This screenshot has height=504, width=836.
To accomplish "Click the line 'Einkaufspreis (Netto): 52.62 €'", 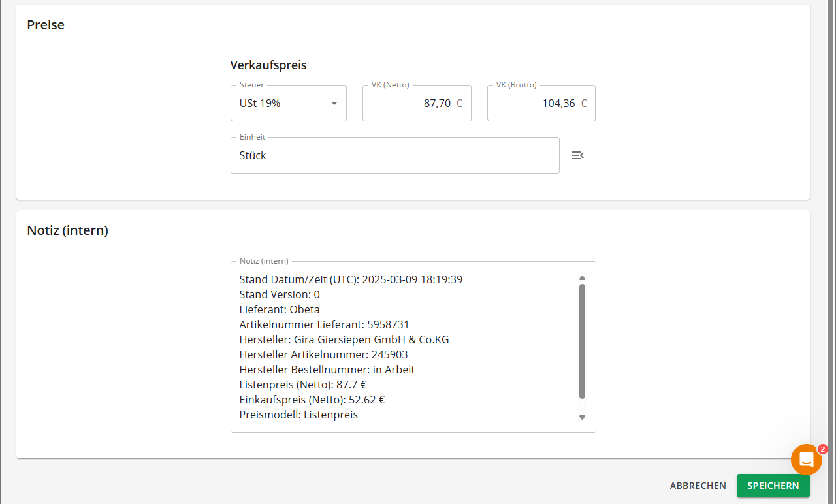I will coord(312,400).
